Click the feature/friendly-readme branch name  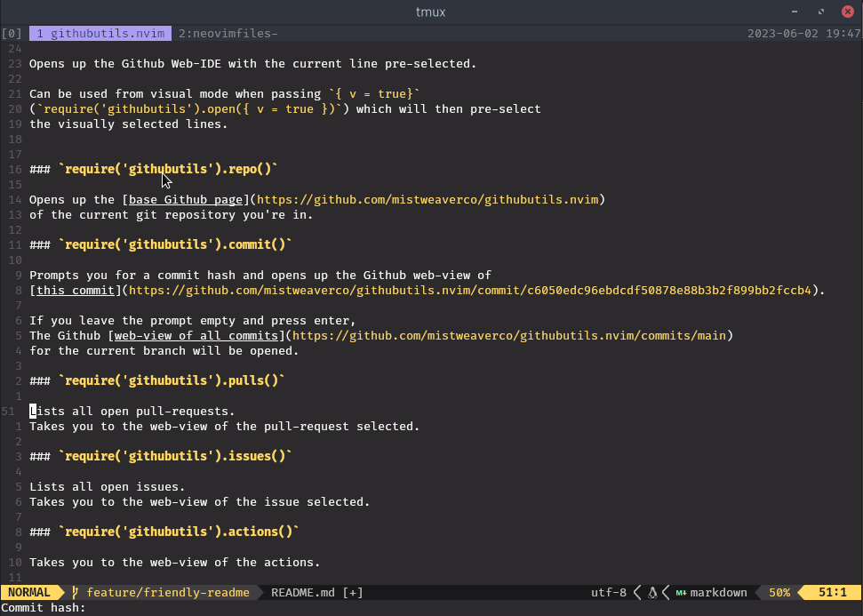(x=168, y=592)
